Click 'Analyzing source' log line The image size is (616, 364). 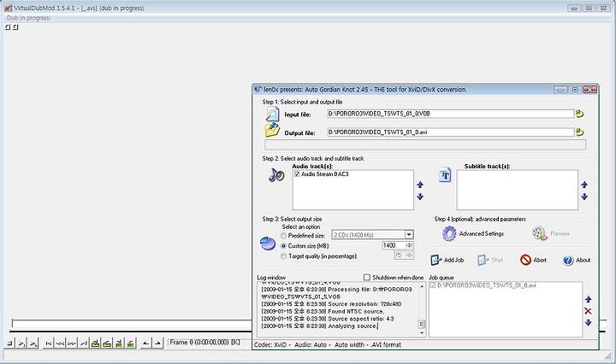(x=319, y=326)
